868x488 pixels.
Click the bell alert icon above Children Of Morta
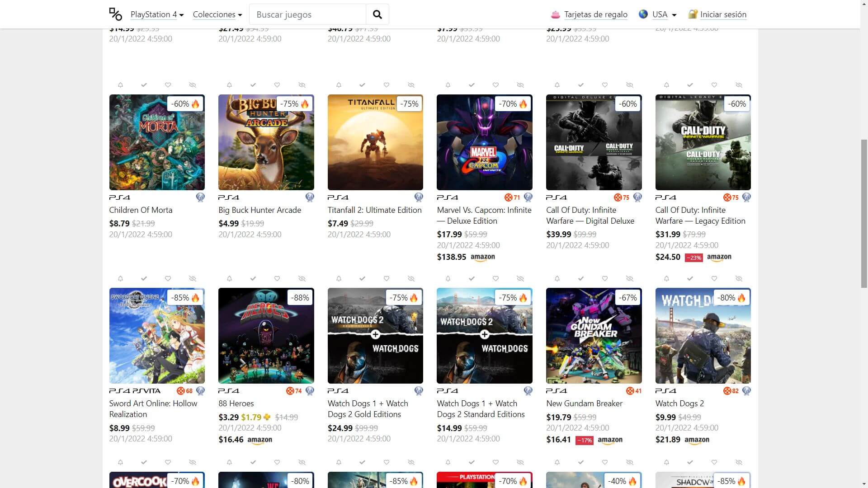(120, 85)
